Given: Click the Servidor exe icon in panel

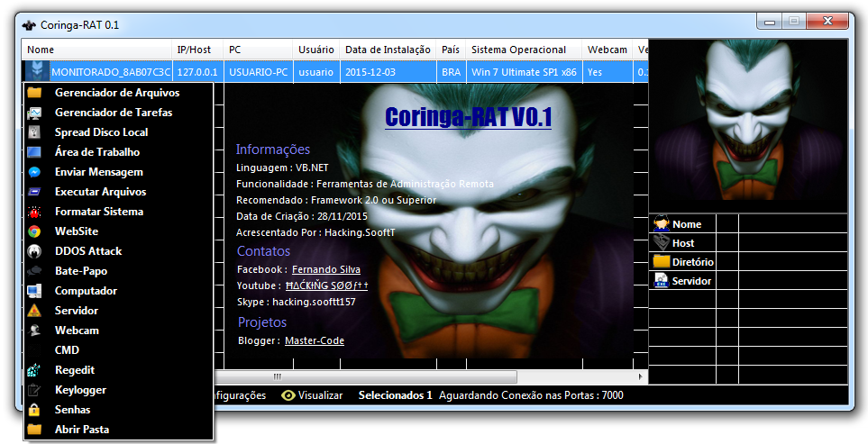Looking at the screenshot, I should point(661,280).
